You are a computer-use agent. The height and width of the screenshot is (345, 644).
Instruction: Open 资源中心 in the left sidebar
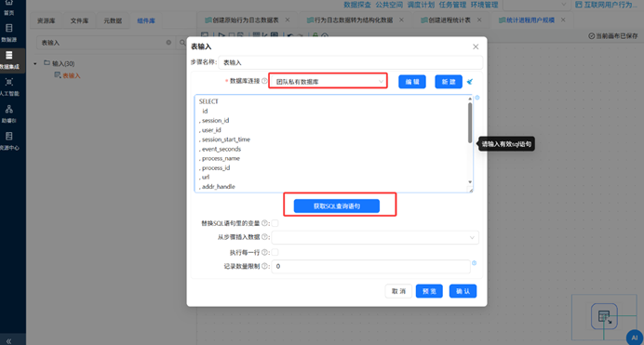(x=8, y=141)
